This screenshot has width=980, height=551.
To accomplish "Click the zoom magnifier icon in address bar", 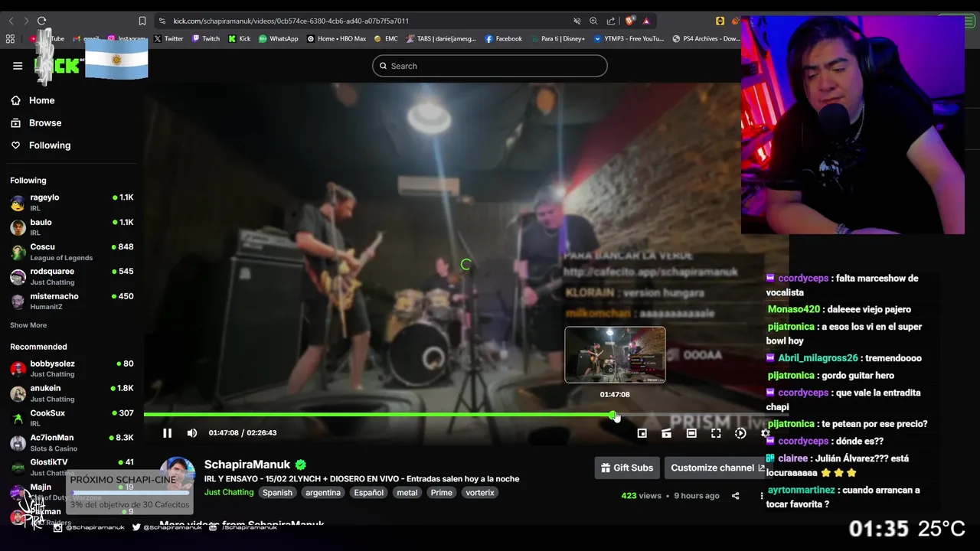I will click(x=593, y=21).
